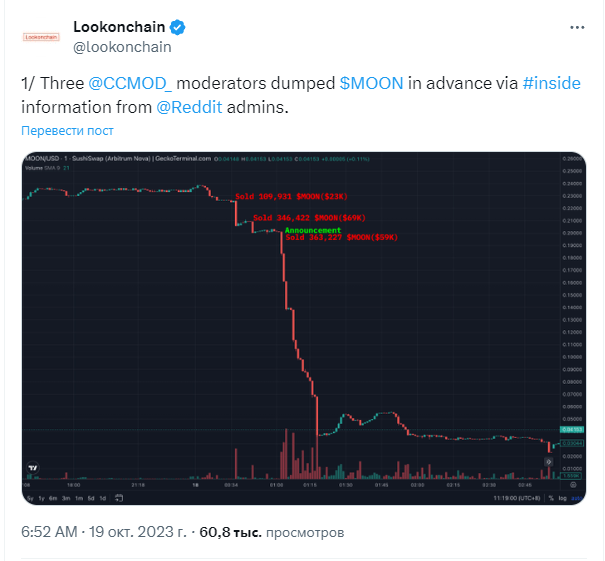Toggle the auto scale option
The height and width of the screenshot is (561, 605).
click(576, 498)
